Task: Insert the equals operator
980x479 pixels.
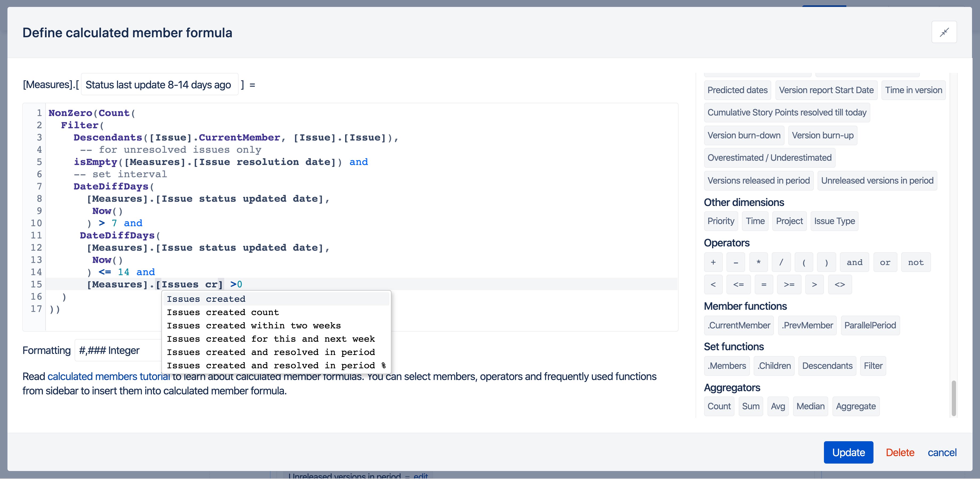Action: [x=763, y=285]
